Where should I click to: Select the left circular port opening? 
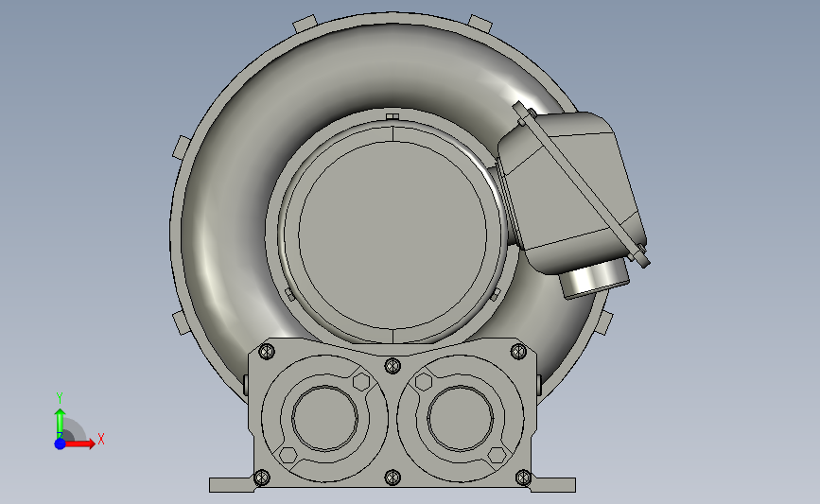tap(324, 418)
